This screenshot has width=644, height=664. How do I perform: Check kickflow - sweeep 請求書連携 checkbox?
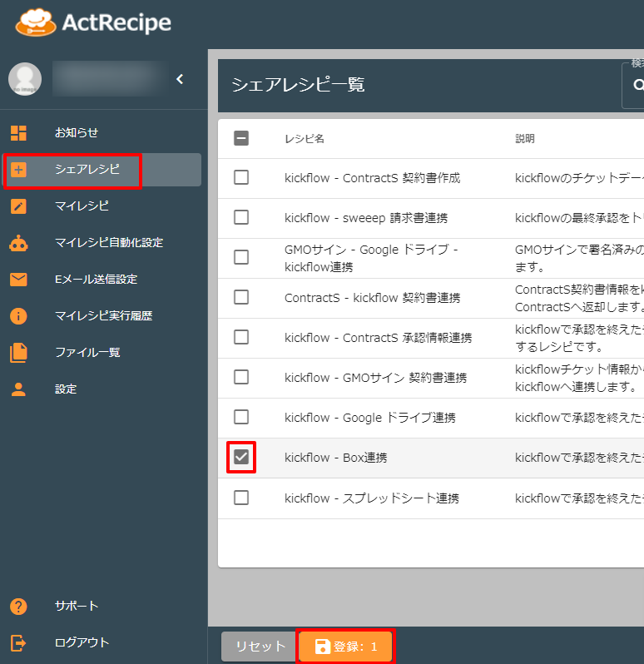coord(241,218)
